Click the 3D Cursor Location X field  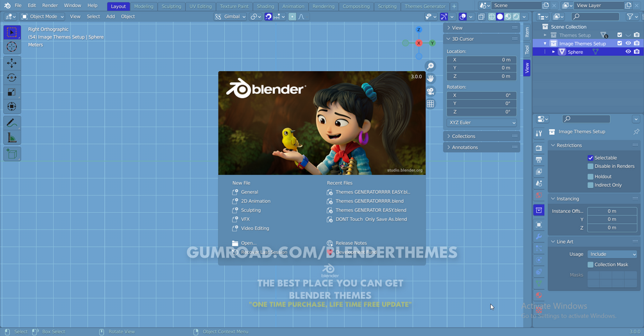(482, 60)
